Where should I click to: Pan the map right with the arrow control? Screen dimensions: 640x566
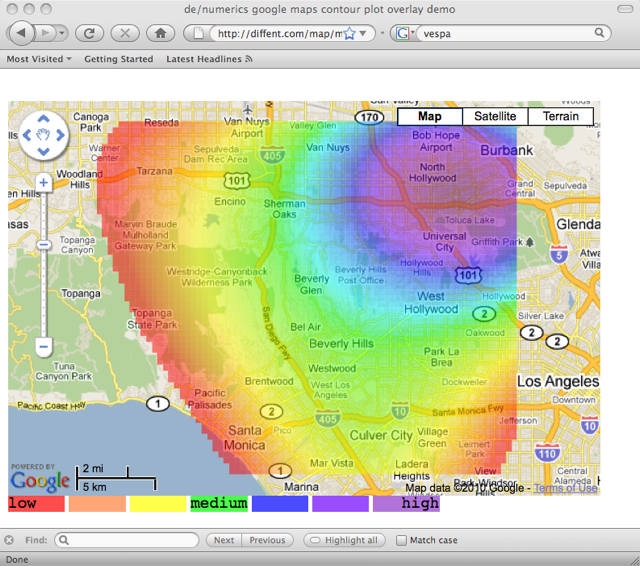coord(60,134)
